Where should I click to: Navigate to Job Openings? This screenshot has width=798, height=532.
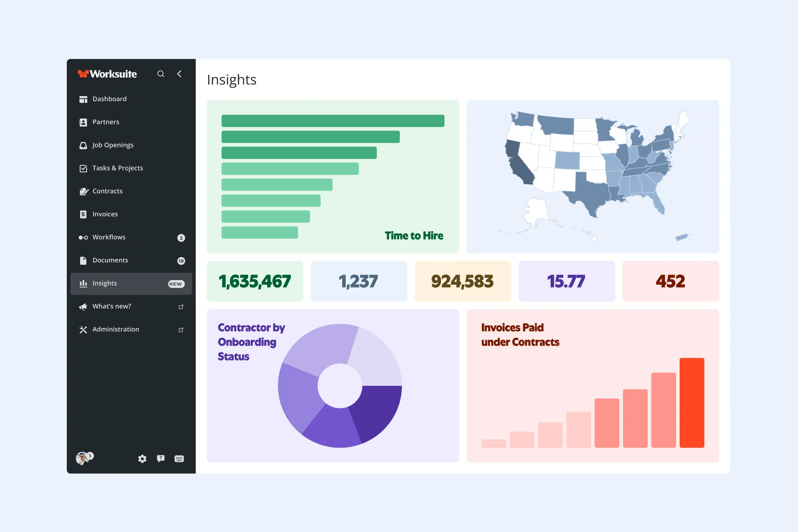pyautogui.click(x=113, y=145)
